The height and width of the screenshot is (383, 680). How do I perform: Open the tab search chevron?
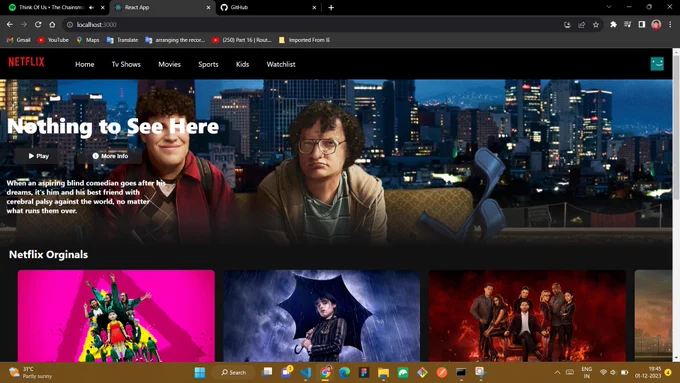[x=609, y=7]
